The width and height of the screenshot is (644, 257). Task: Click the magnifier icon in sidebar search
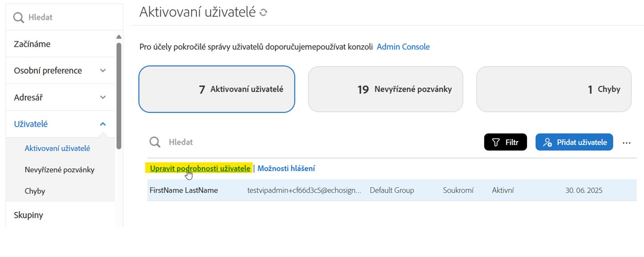coord(18,18)
